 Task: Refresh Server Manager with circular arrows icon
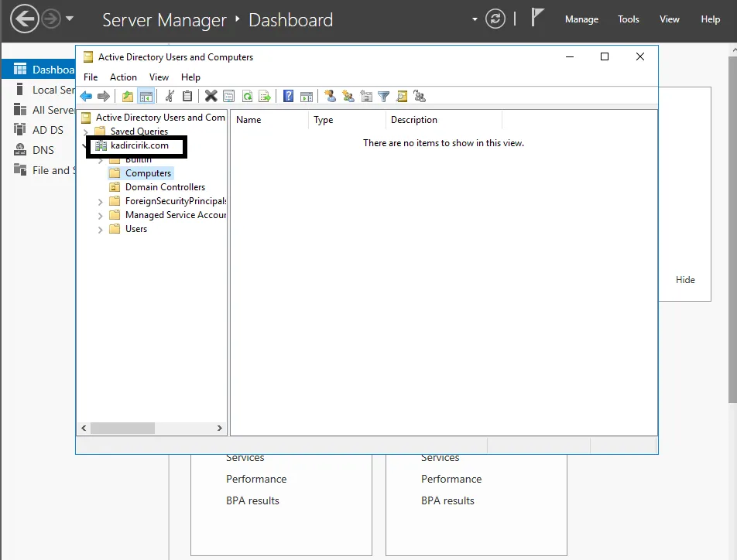point(495,19)
